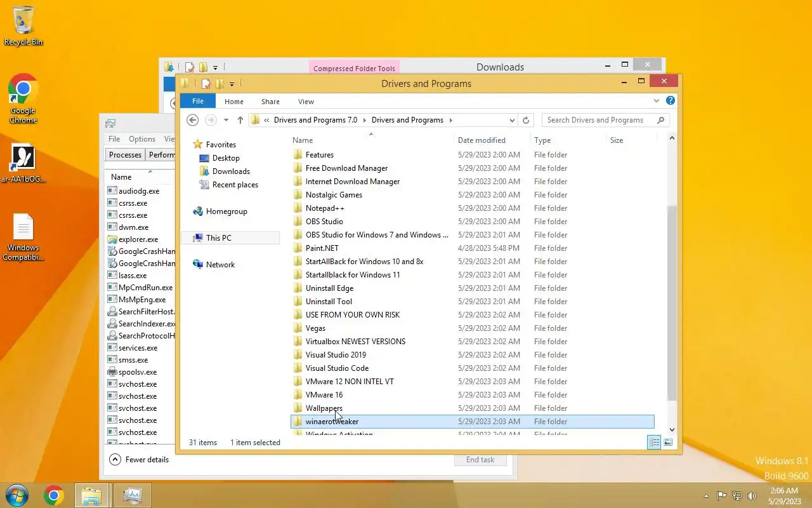This screenshot has height=508, width=812.
Task: Go back in Drivers and Programs window
Action: [x=193, y=120]
